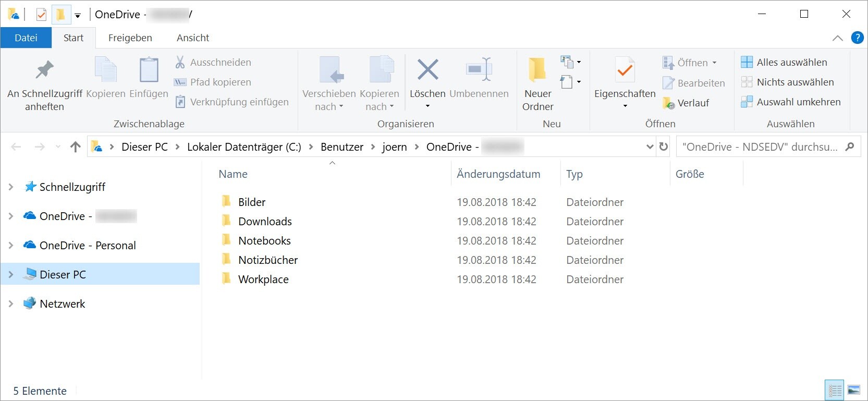Switch to details view icon in status bar
The width and height of the screenshot is (868, 401).
pyautogui.click(x=835, y=390)
